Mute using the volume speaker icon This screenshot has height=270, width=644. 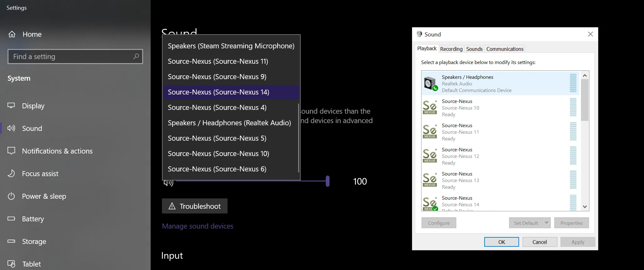pyautogui.click(x=169, y=183)
